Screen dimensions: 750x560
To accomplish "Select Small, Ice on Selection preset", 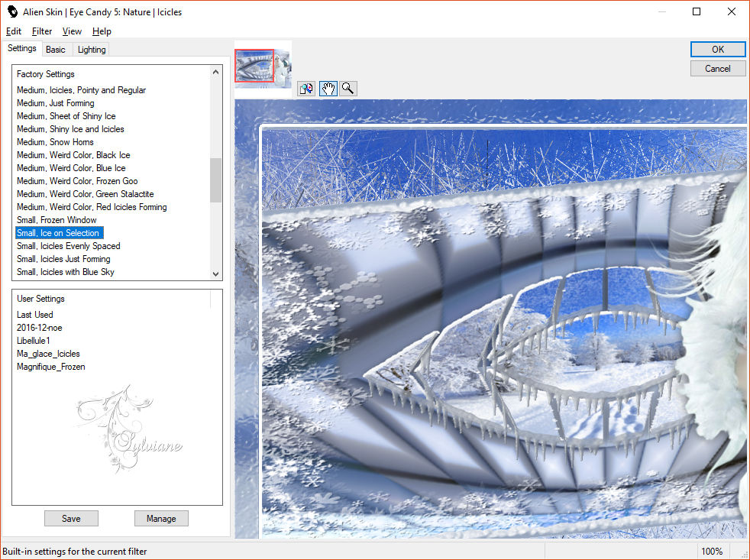I will click(x=58, y=232).
